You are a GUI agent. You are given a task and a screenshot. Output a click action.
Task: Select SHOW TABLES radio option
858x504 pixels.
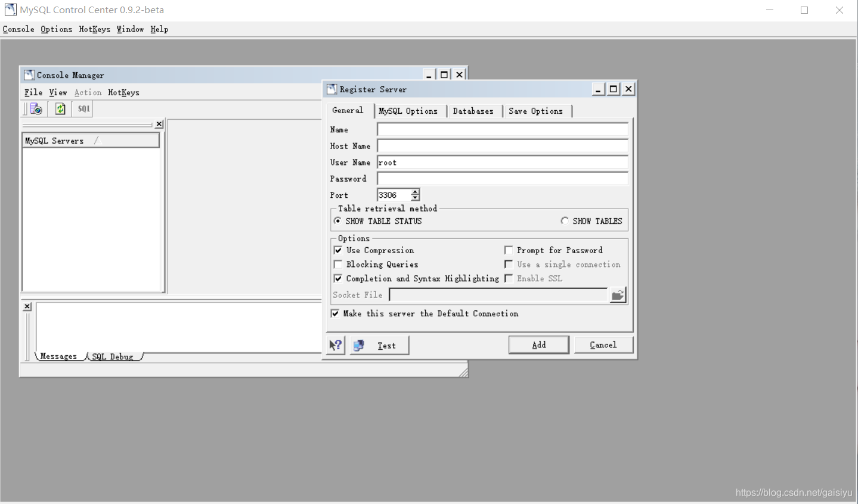[x=565, y=221]
